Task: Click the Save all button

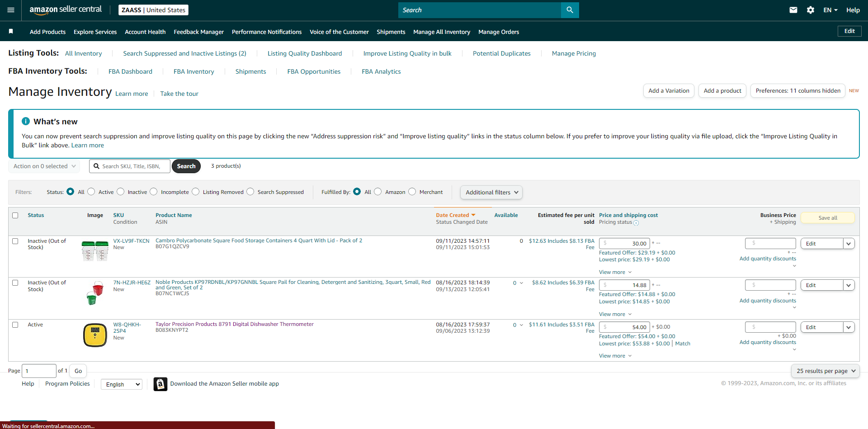Action: (x=828, y=218)
